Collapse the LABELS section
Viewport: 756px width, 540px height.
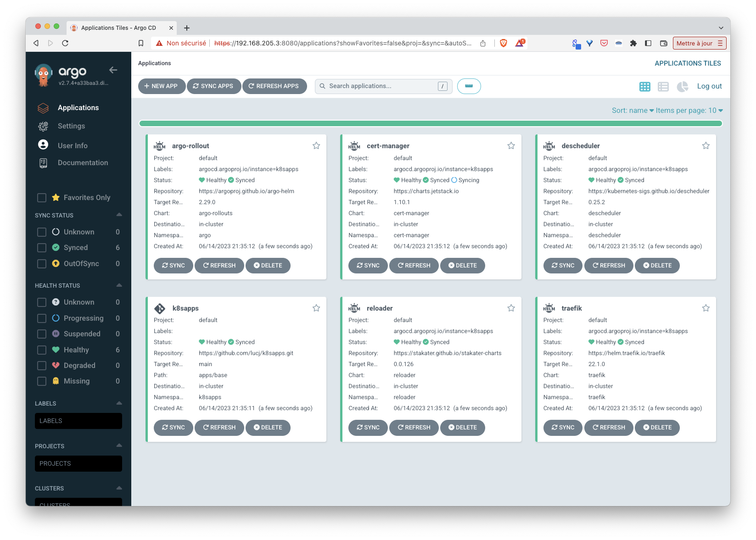point(119,403)
